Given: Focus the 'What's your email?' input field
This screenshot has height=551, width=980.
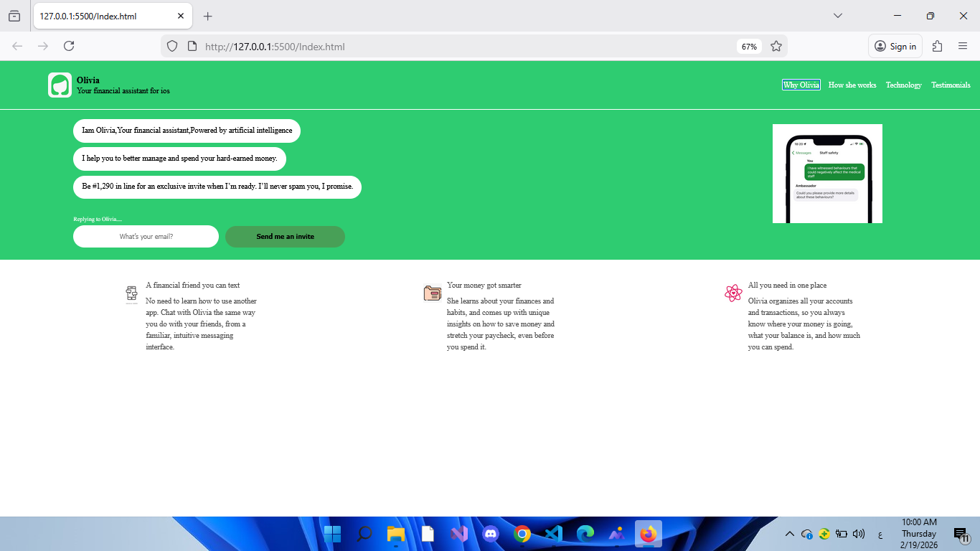Looking at the screenshot, I should tap(146, 237).
